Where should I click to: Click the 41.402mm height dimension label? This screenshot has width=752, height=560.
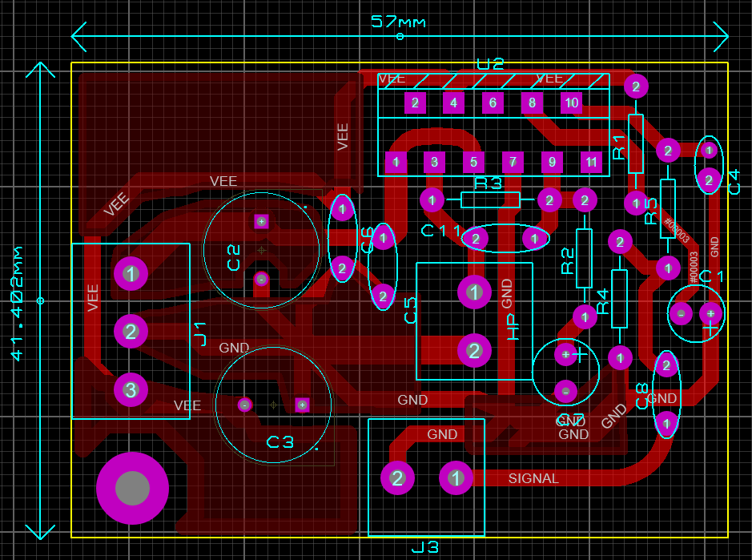pos(18,304)
